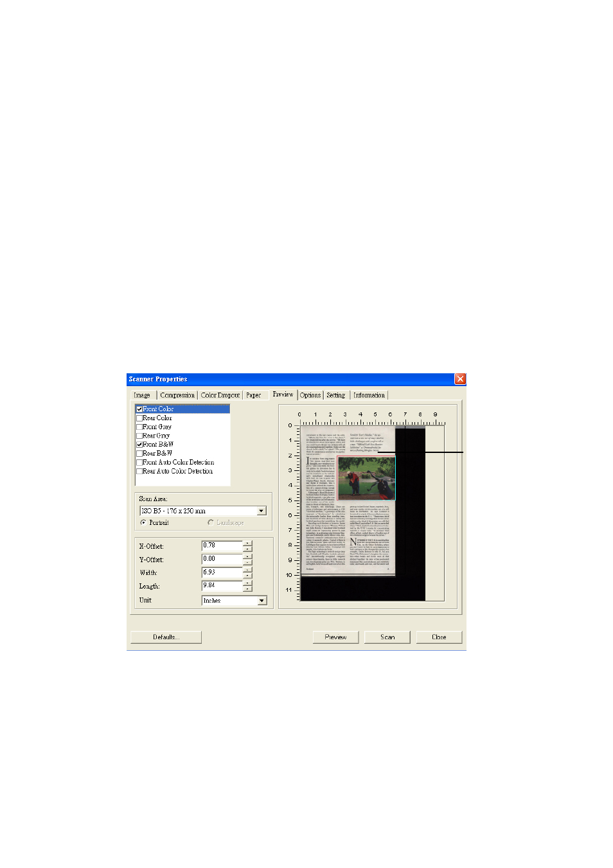Select the Portrait orientation radio button
The width and height of the screenshot is (613, 868).
(x=143, y=523)
